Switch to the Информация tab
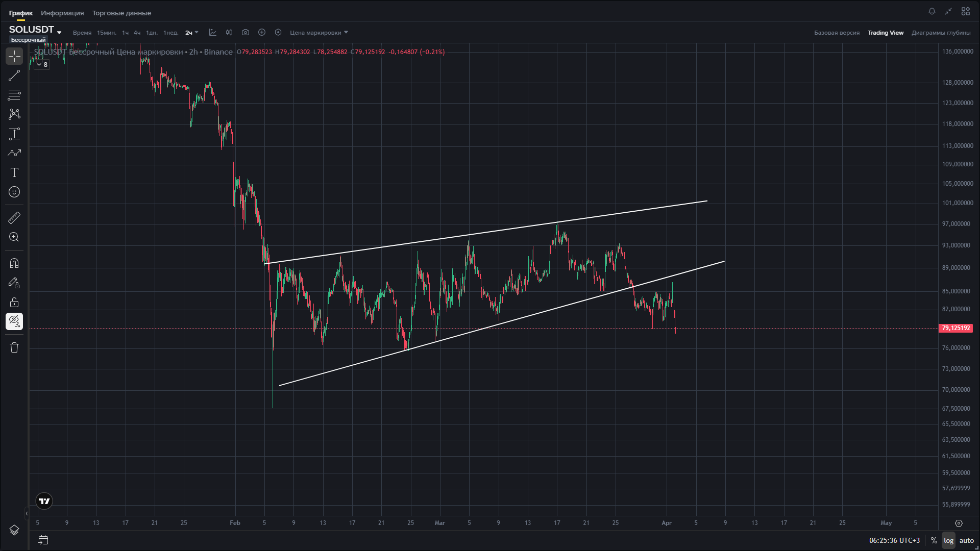 pos(62,13)
